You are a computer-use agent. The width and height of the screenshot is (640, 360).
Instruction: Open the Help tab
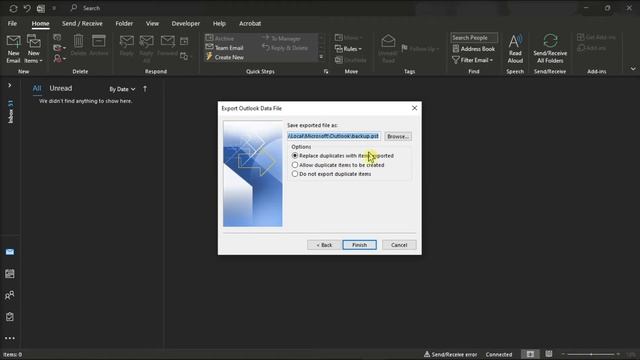coord(219,24)
